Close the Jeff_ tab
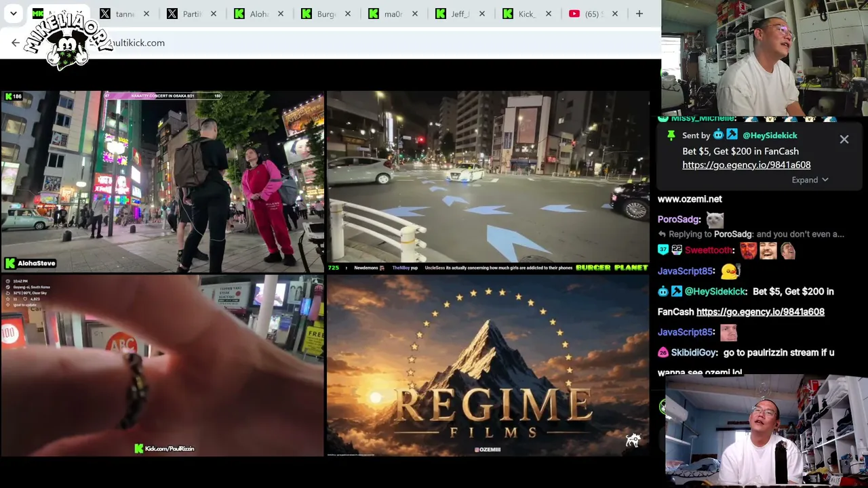868x488 pixels. point(481,14)
